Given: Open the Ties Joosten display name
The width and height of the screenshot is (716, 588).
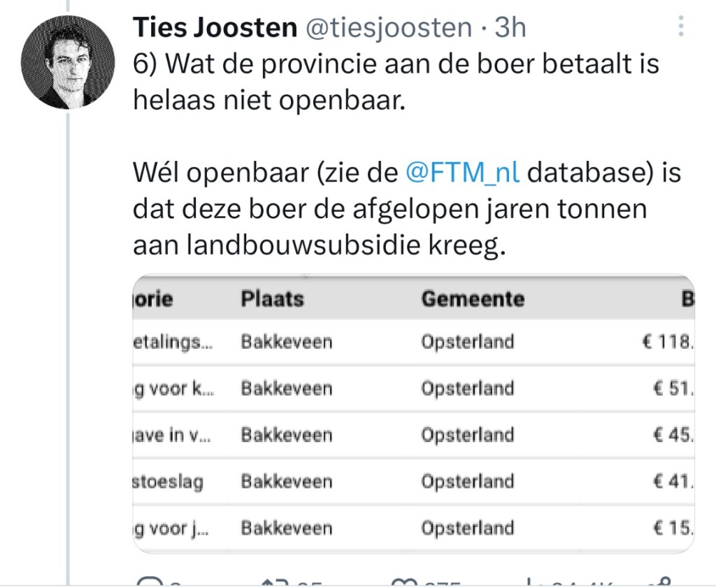Looking at the screenshot, I should 215,28.
